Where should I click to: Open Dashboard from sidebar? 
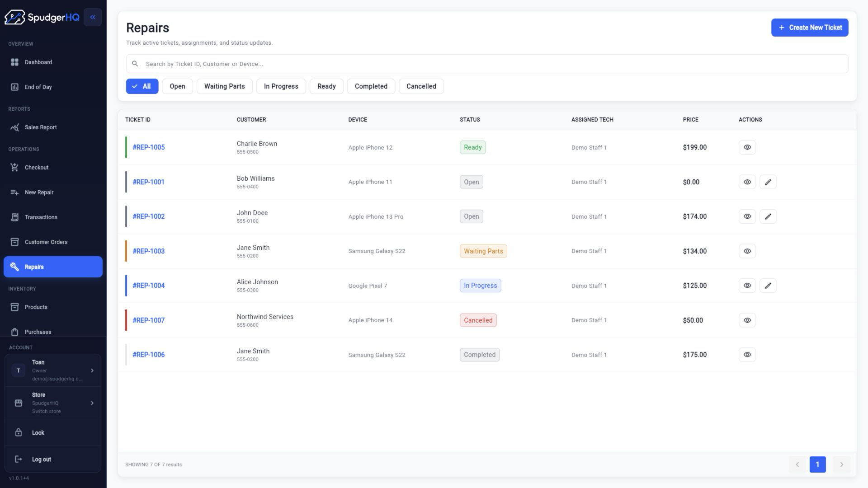point(53,62)
